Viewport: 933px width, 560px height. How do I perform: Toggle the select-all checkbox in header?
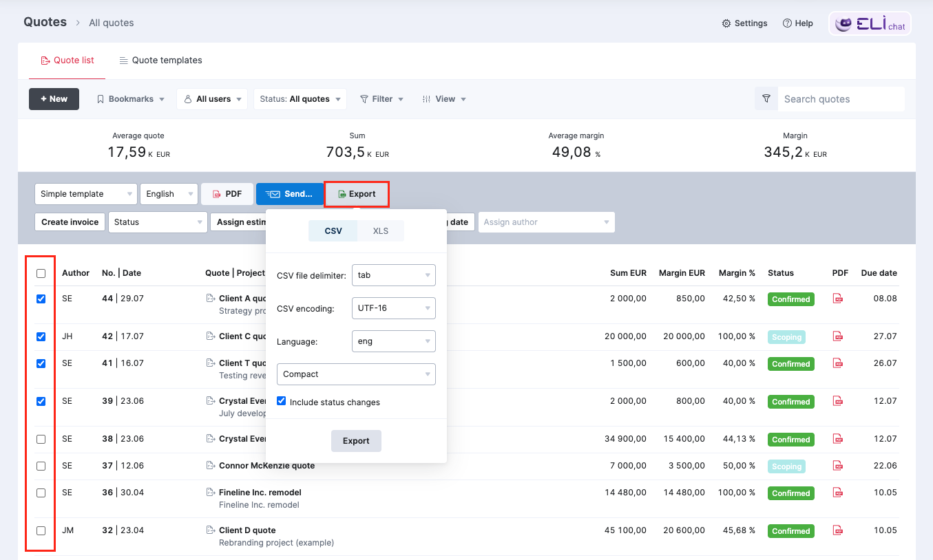[x=41, y=273]
